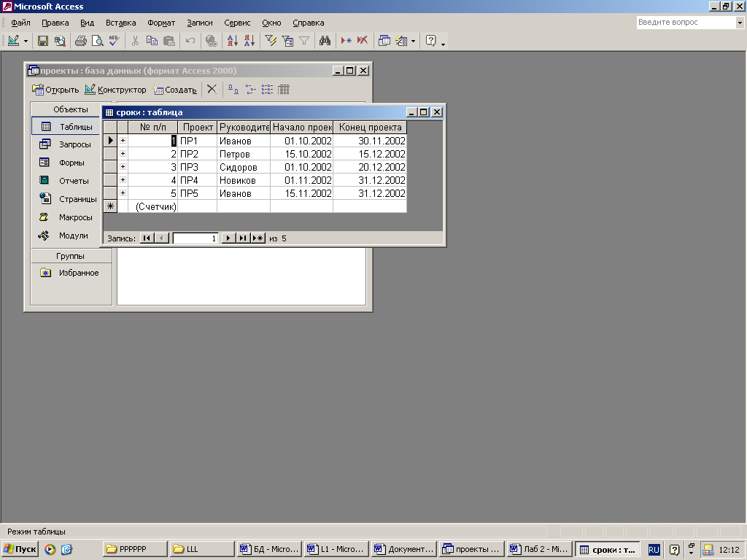
Task: Expand the subdatasheet for row ПР5
Action: tap(123, 192)
